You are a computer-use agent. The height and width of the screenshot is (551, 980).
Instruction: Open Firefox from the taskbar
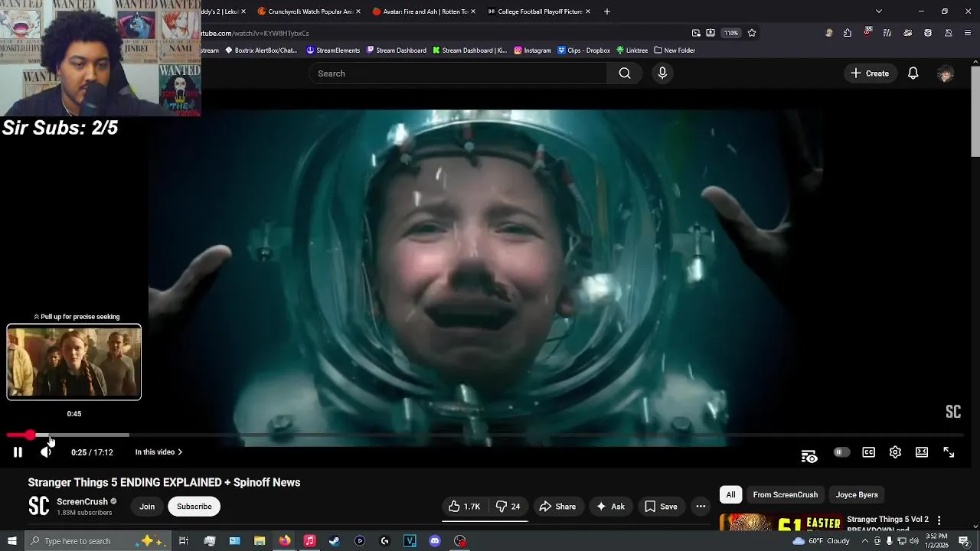tap(285, 541)
